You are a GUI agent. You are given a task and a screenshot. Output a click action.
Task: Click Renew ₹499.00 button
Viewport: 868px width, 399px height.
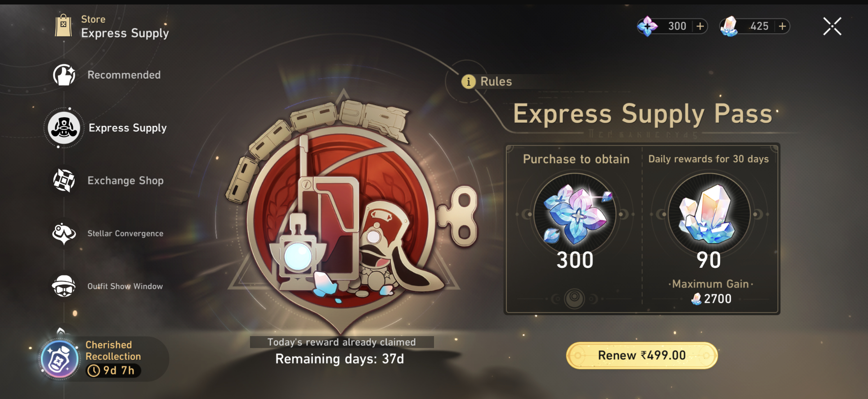642,355
